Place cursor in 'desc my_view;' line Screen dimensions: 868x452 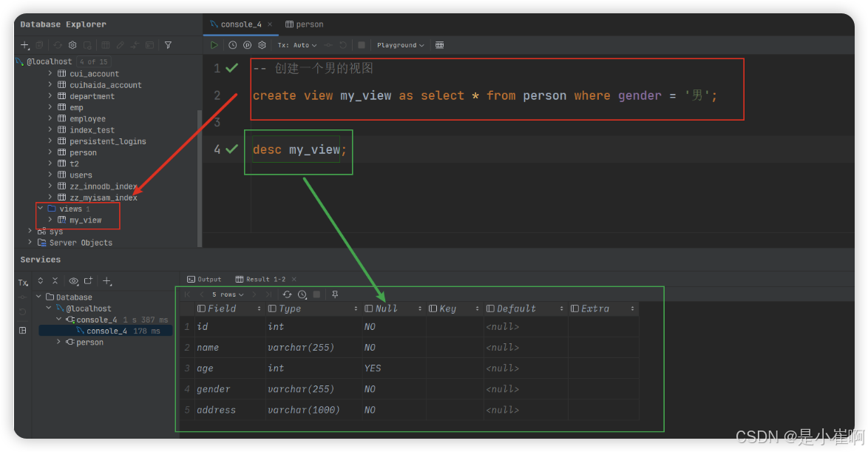(299, 149)
